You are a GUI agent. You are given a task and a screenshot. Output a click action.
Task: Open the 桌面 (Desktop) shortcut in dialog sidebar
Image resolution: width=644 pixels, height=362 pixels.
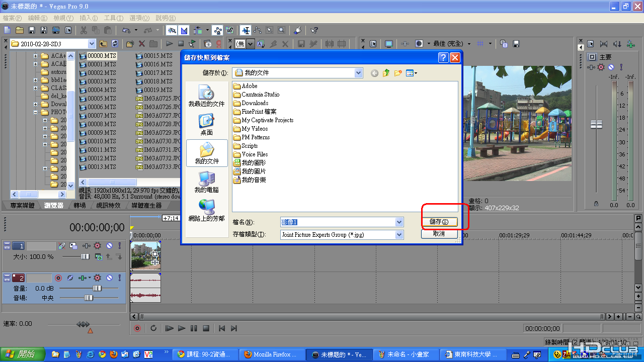(x=206, y=124)
